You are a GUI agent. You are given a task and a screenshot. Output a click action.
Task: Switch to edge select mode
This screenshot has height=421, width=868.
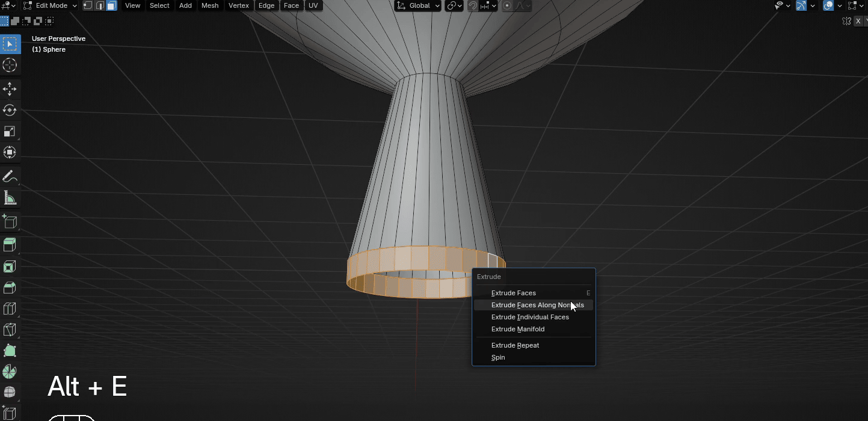[100, 5]
